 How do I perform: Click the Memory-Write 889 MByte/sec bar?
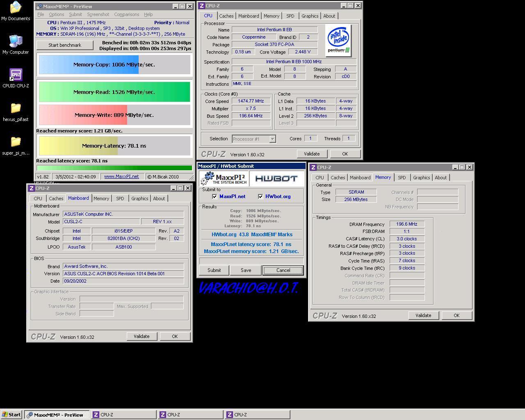pos(114,115)
